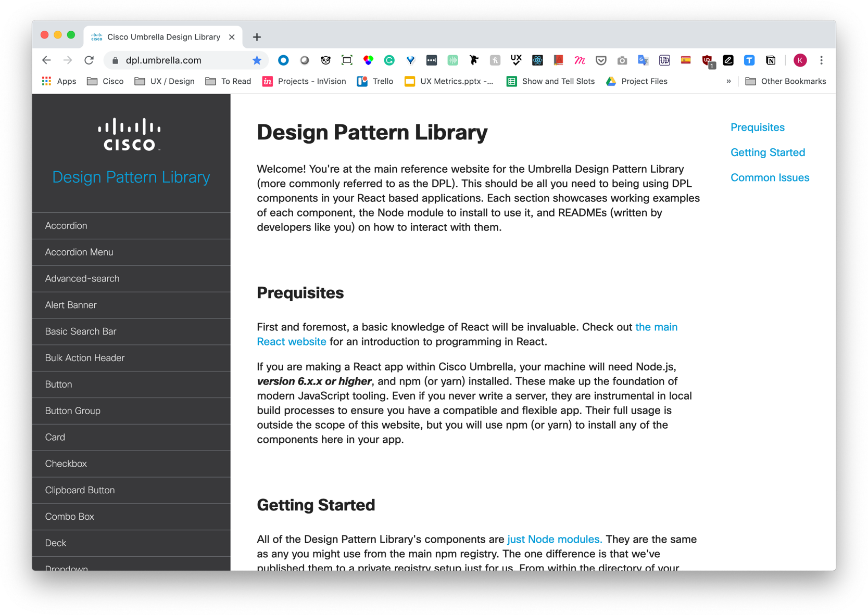Select Checkbox in the sidebar

[x=131, y=464]
